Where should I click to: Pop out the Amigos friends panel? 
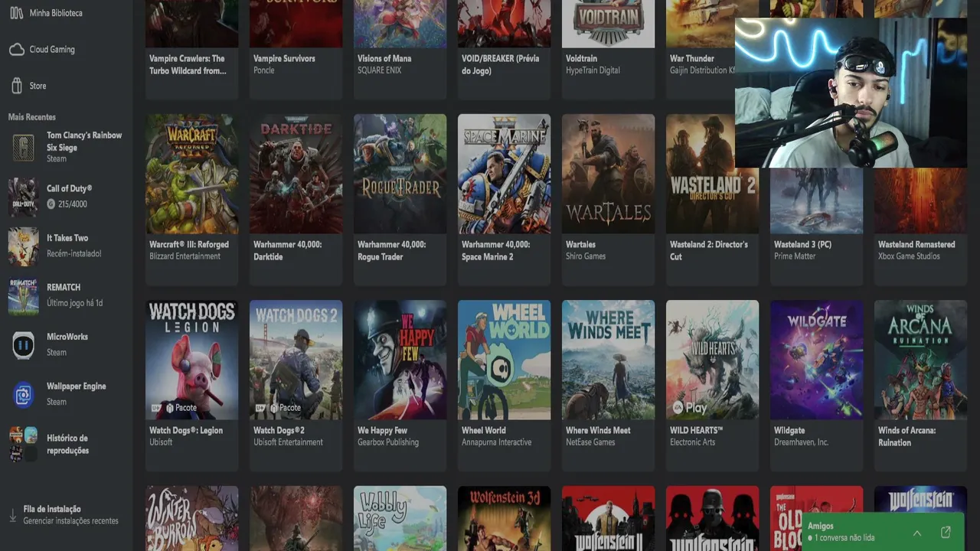point(946,533)
